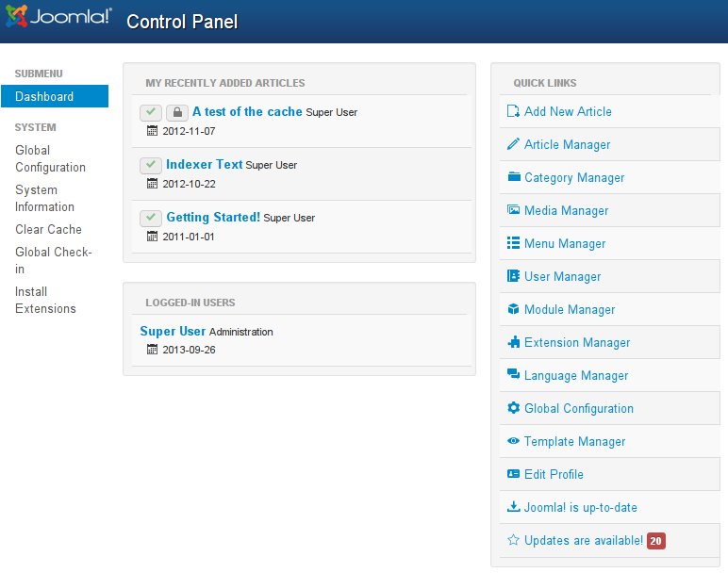Open Global Check-in from sidebar
Image resolution: width=728 pixels, height=573 pixels.
tap(54, 260)
